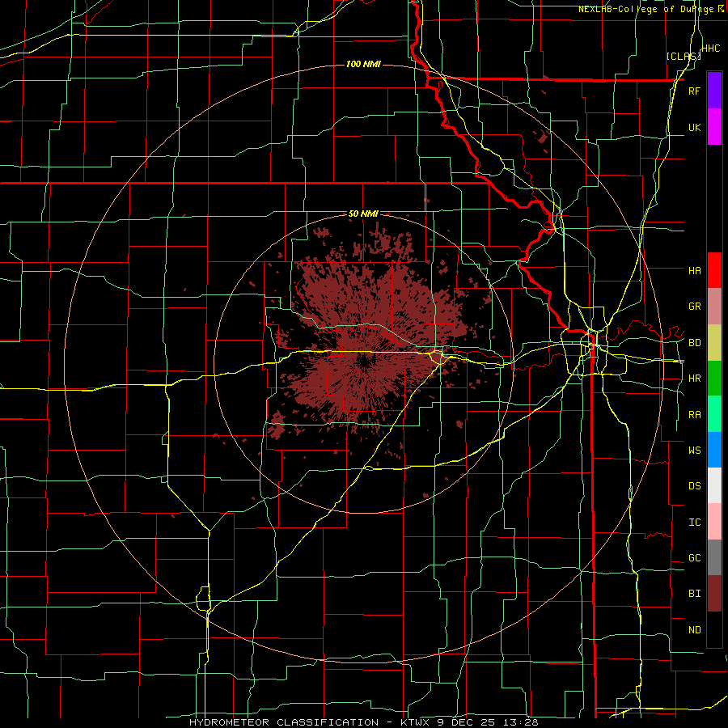Click the HHC product label
728x728 pixels.
(x=711, y=49)
